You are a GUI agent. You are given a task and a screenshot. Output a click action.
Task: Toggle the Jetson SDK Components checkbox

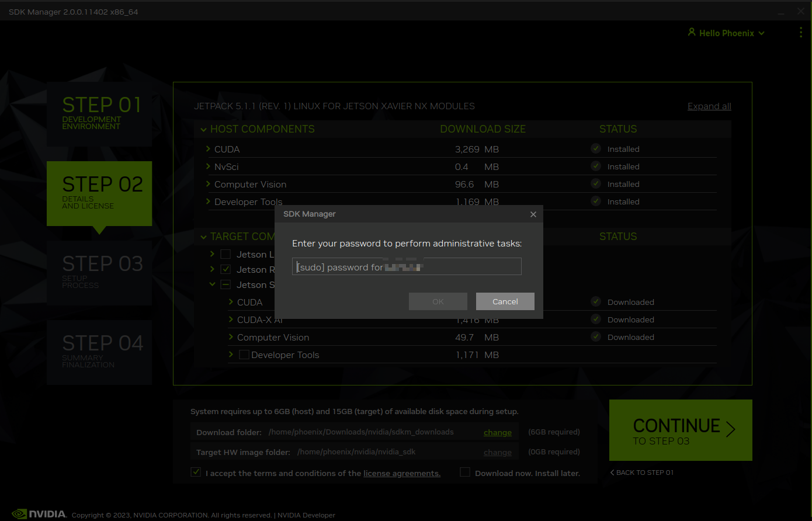(x=225, y=284)
